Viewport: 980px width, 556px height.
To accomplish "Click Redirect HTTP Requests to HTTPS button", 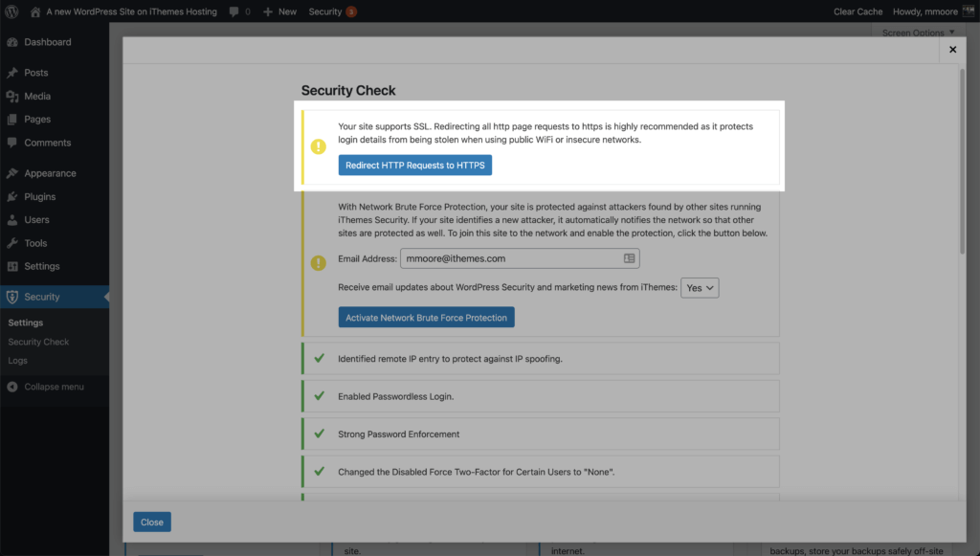I will pyautogui.click(x=415, y=165).
